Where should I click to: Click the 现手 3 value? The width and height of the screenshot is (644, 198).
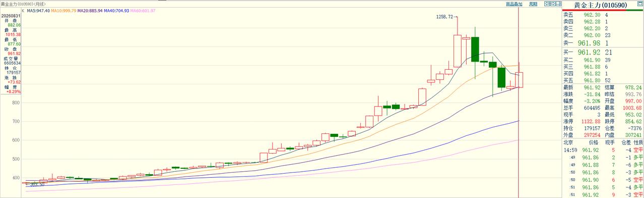point(598,115)
